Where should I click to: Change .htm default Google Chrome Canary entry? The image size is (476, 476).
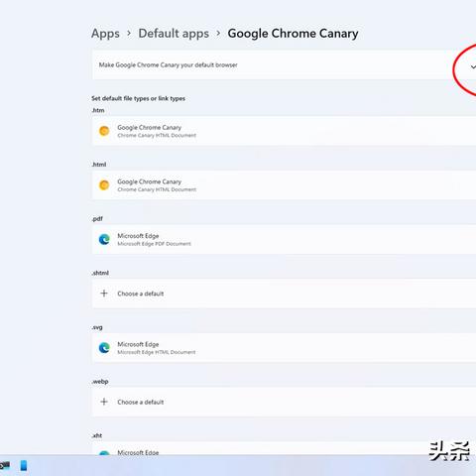click(x=284, y=131)
